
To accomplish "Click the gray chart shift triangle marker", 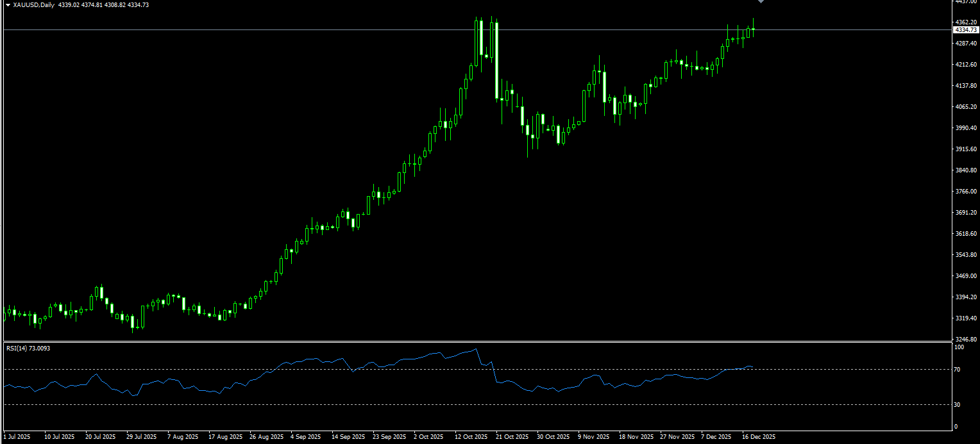I will click(761, 1).
